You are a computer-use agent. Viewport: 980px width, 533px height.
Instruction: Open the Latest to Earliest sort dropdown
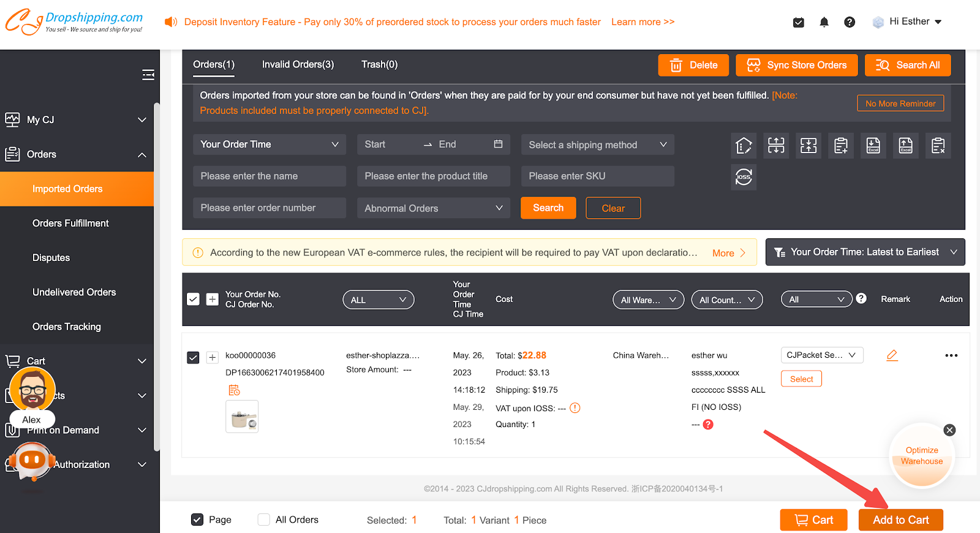pyautogui.click(x=865, y=252)
